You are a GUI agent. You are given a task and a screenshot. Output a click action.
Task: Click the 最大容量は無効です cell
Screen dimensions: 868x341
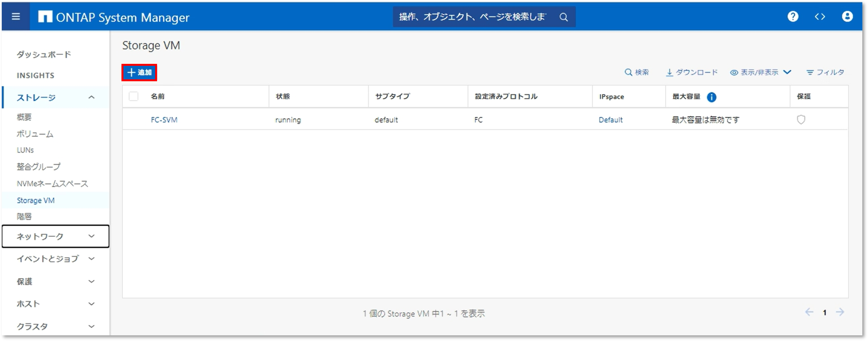706,120
